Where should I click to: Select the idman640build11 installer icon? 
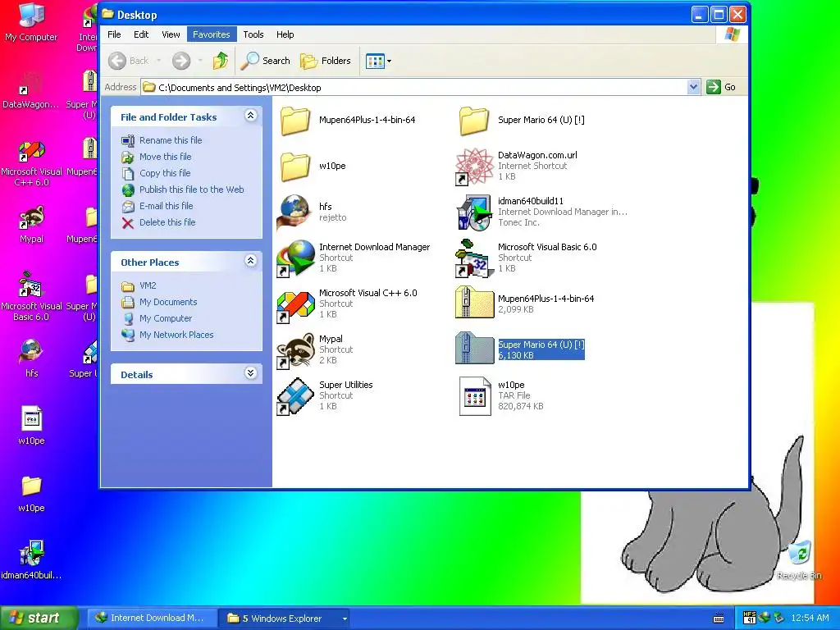(474, 212)
